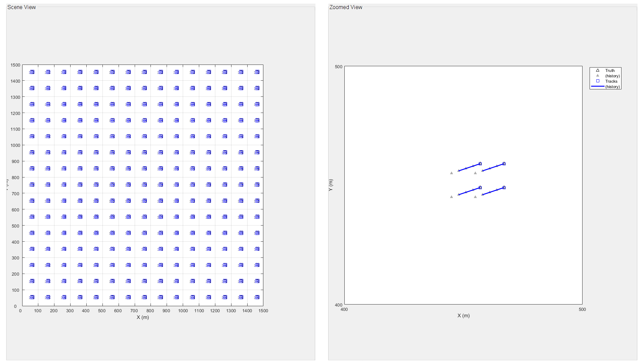Select the upper-left track marker in Zoomed View
The height and width of the screenshot is (364, 644).
point(480,164)
